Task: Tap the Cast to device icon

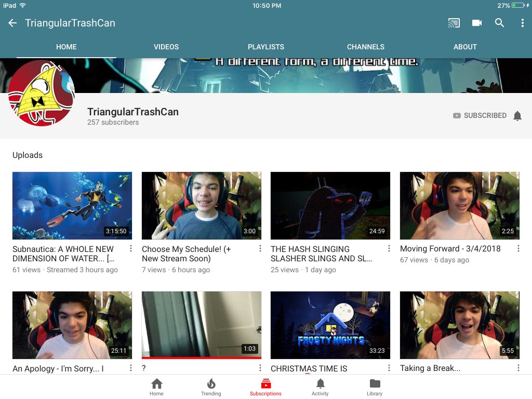Action: (x=454, y=23)
